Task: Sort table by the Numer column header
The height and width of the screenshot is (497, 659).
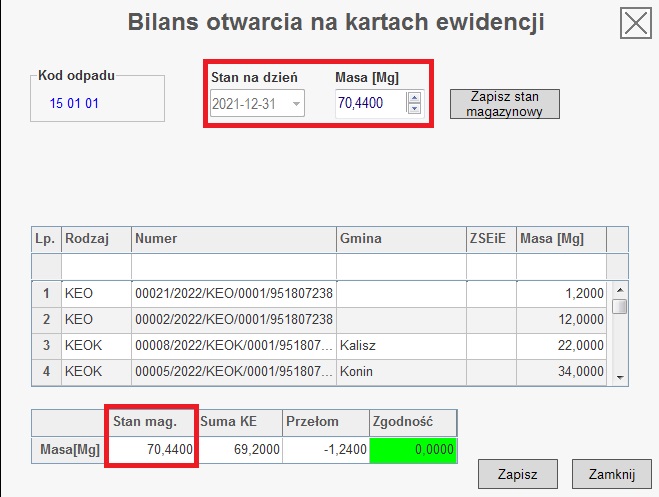Action: pyautogui.click(x=233, y=240)
